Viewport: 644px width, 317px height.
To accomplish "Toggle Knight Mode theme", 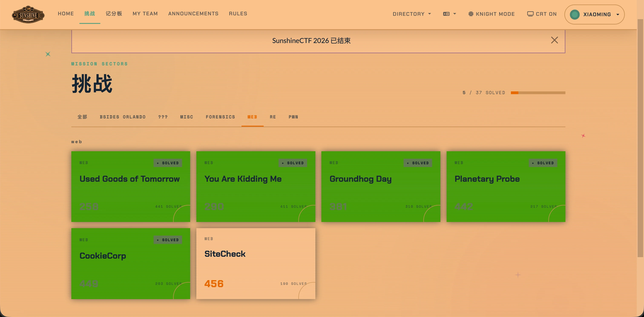I will 491,14.
